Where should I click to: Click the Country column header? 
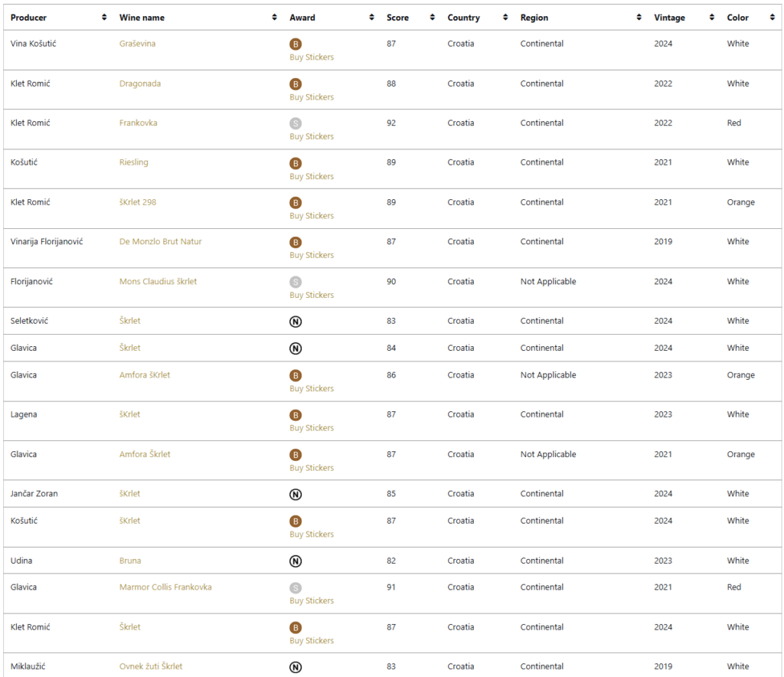pyautogui.click(x=463, y=18)
